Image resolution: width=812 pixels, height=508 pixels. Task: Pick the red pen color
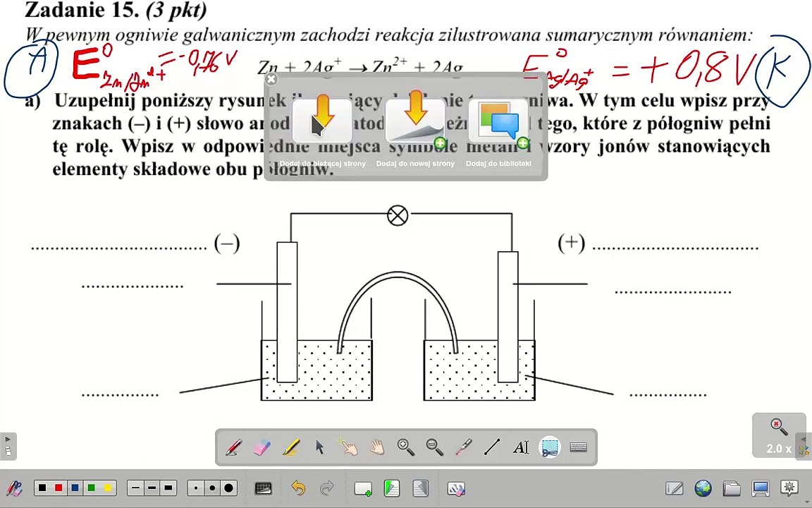point(59,488)
